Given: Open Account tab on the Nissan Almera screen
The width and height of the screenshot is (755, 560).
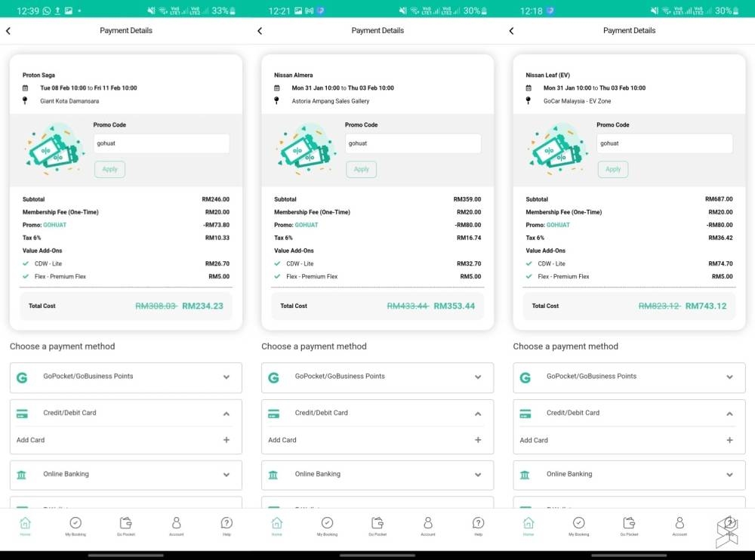Looking at the screenshot, I should click(x=428, y=526).
